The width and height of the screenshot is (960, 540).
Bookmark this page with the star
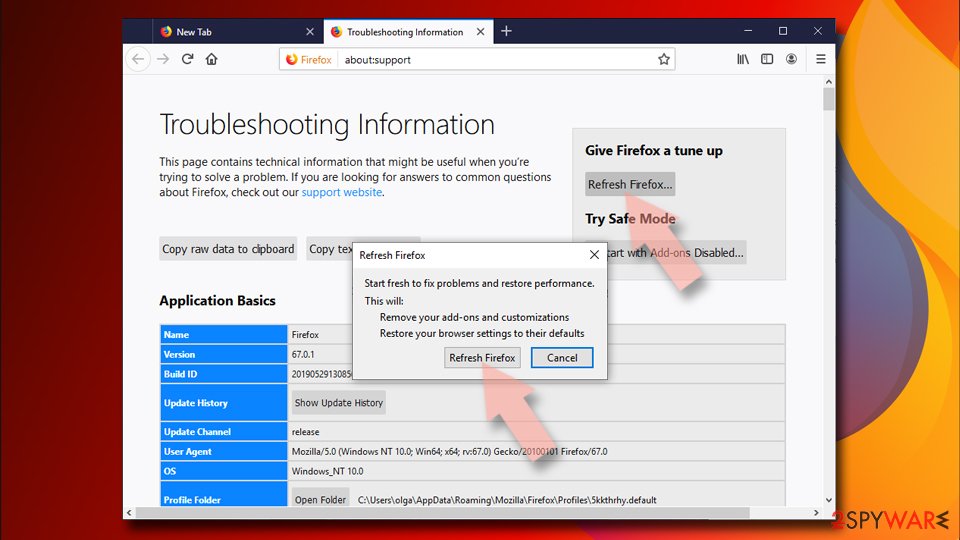click(x=664, y=59)
